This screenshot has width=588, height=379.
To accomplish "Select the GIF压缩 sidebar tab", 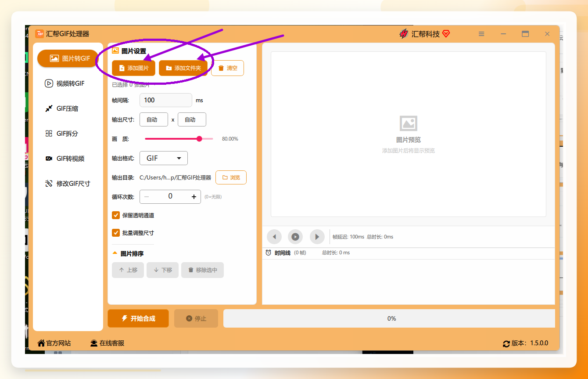I will pyautogui.click(x=68, y=108).
